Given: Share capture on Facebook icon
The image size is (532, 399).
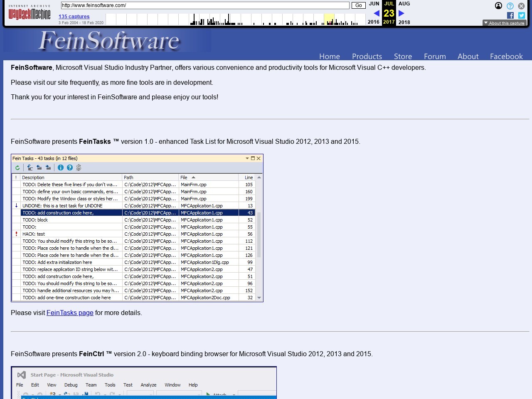Looking at the screenshot, I should pos(510,15).
